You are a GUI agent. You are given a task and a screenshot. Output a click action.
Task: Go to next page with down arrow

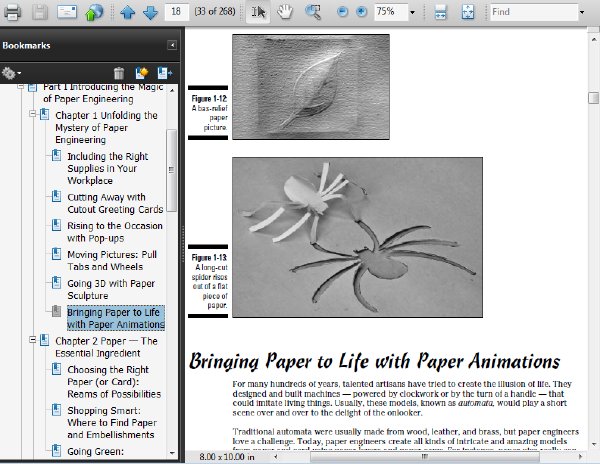150,12
